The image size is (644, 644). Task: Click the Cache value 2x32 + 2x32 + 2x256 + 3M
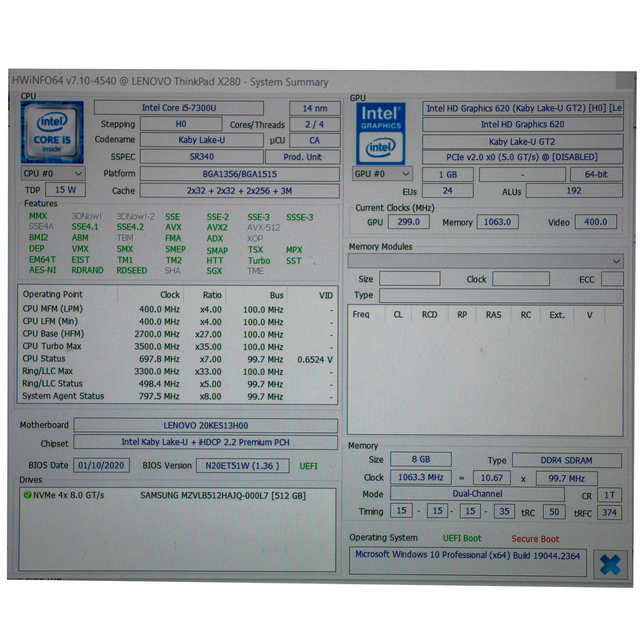pyautogui.click(x=240, y=190)
